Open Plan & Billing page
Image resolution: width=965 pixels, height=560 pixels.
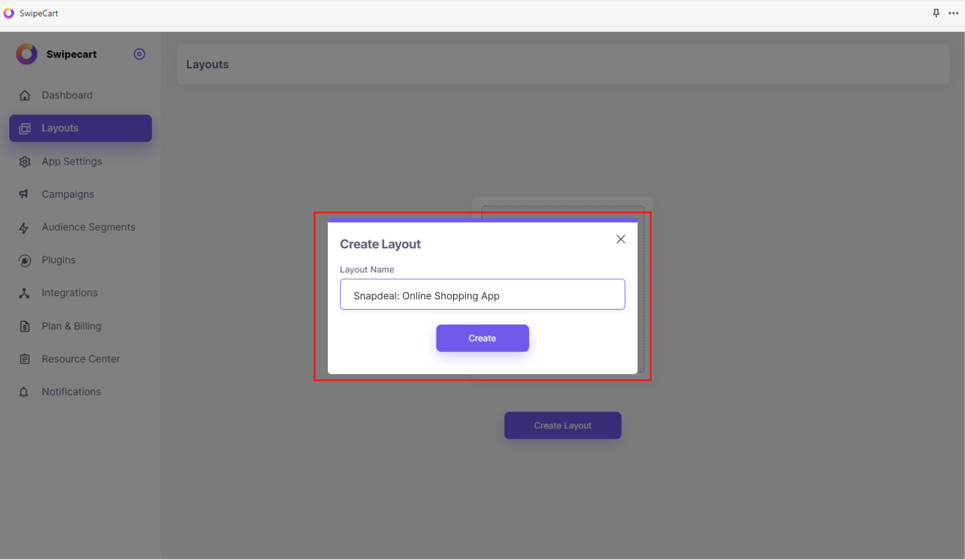(71, 326)
